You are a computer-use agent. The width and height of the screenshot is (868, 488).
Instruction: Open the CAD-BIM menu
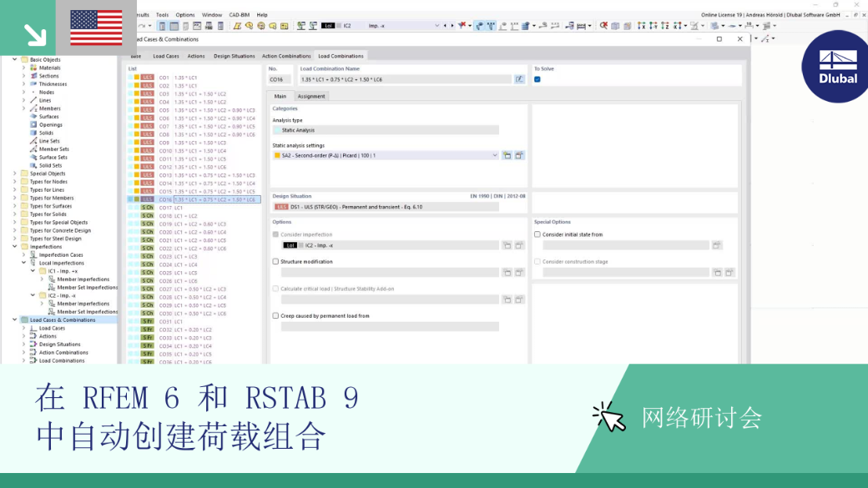tap(240, 15)
